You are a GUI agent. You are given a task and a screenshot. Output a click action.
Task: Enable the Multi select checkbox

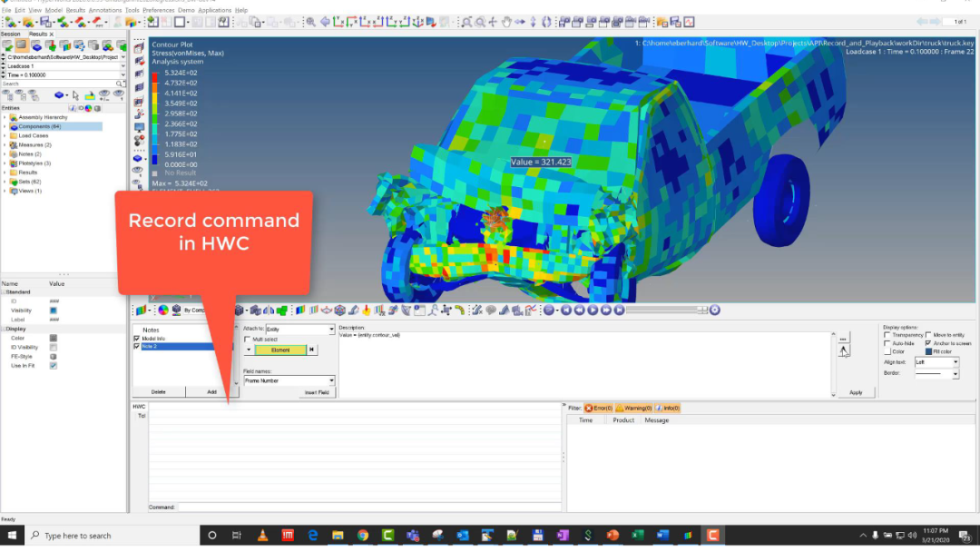pos(248,340)
